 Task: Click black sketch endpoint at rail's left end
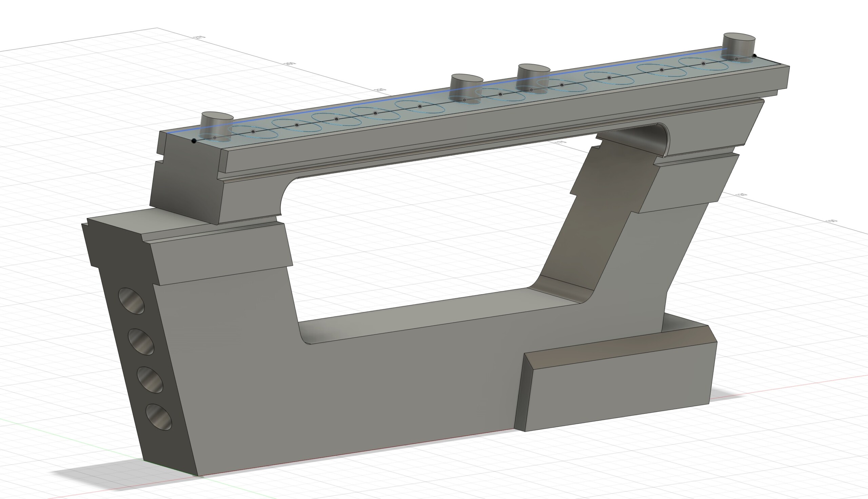(194, 141)
